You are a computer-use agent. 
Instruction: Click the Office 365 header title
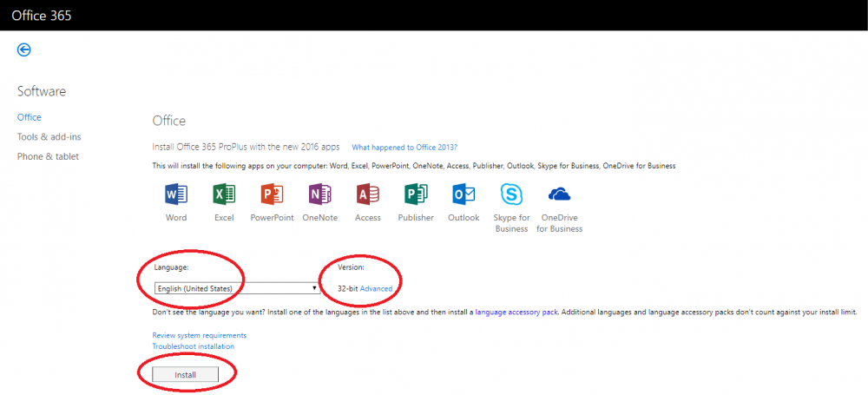tap(42, 15)
